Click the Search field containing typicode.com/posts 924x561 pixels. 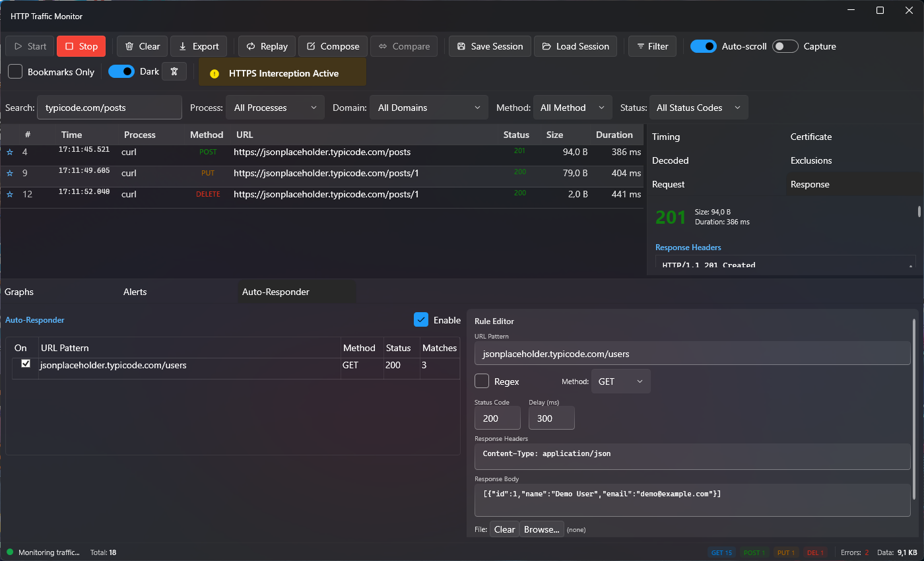tap(110, 108)
